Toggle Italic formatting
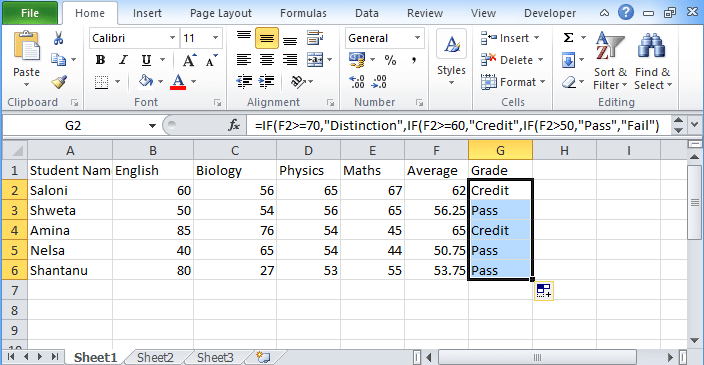The height and width of the screenshot is (365, 704). [x=123, y=60]
